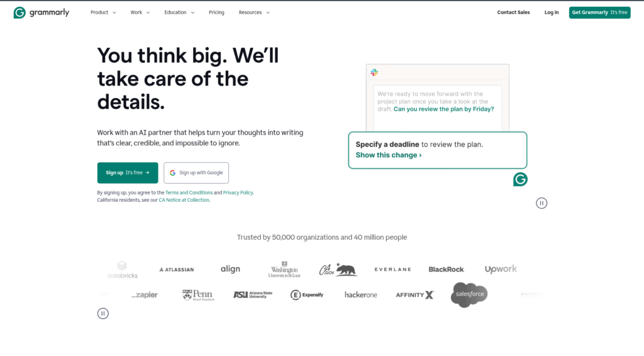
Task: Click the Penn university logo
Action: (x=197, y=294)
